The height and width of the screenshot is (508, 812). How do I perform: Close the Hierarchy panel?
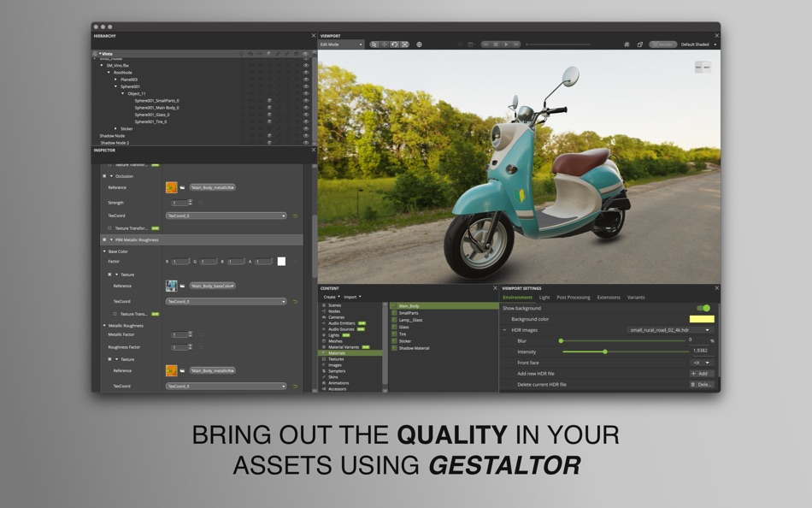pos(314,36)
